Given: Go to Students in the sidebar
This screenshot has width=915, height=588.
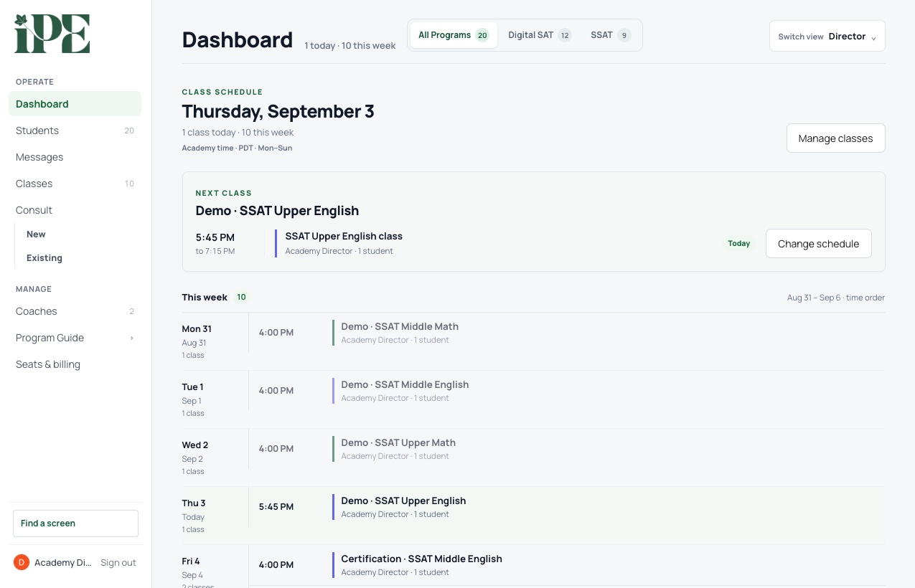Looking at the screenshot, I should 75,131.
